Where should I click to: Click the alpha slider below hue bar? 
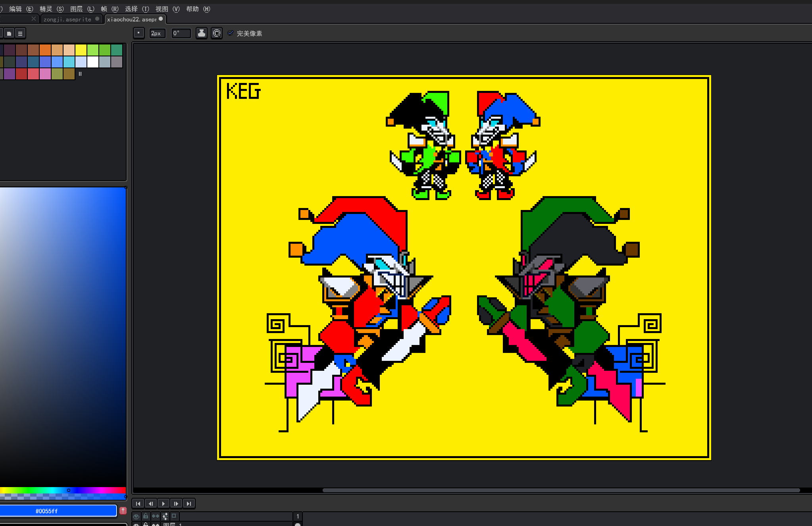(x=63, y=497)
